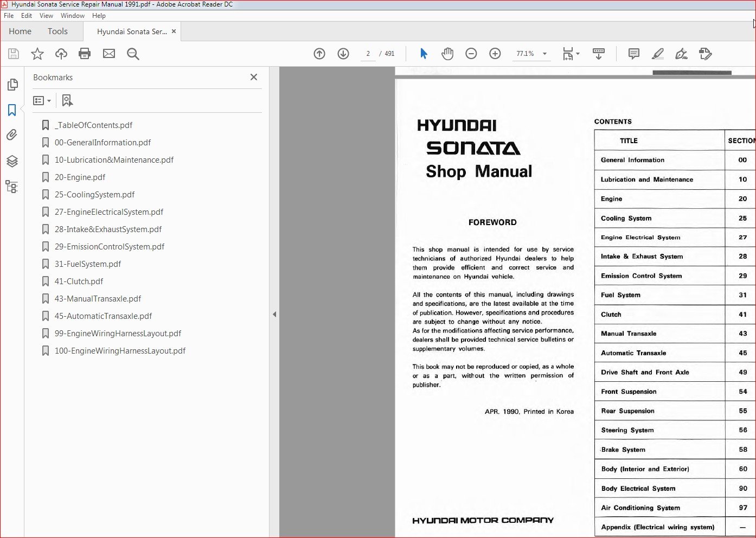Zoom out with the minus icon
The width and height of the screenshot is (756, 538).
point(471,54)
